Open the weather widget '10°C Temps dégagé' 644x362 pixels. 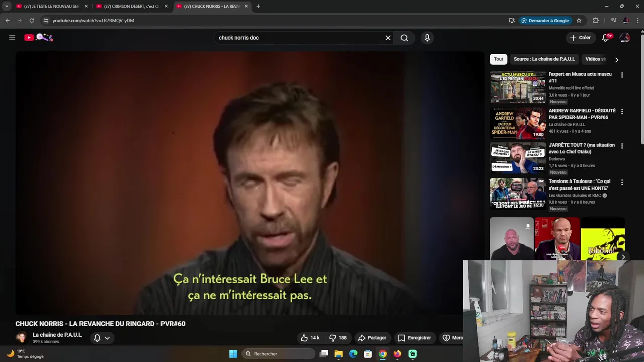tap(25, 354)
